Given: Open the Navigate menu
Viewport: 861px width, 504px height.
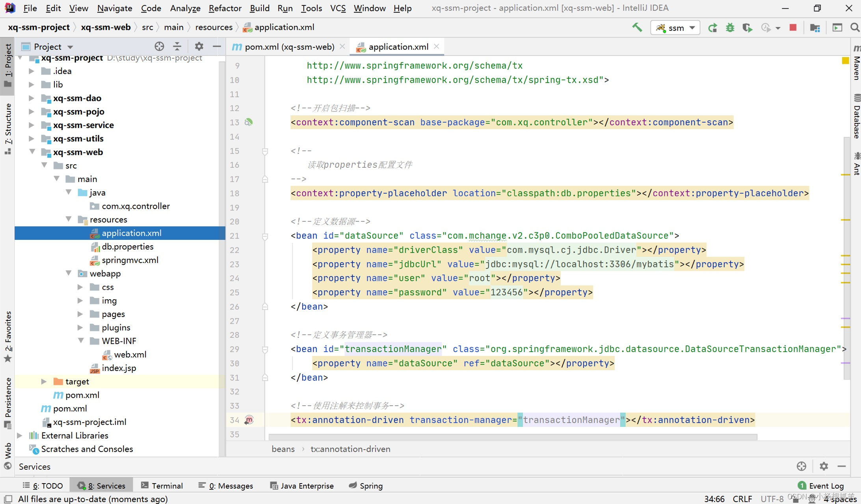Looking at the screenshot, I should (x=114, y=8).
